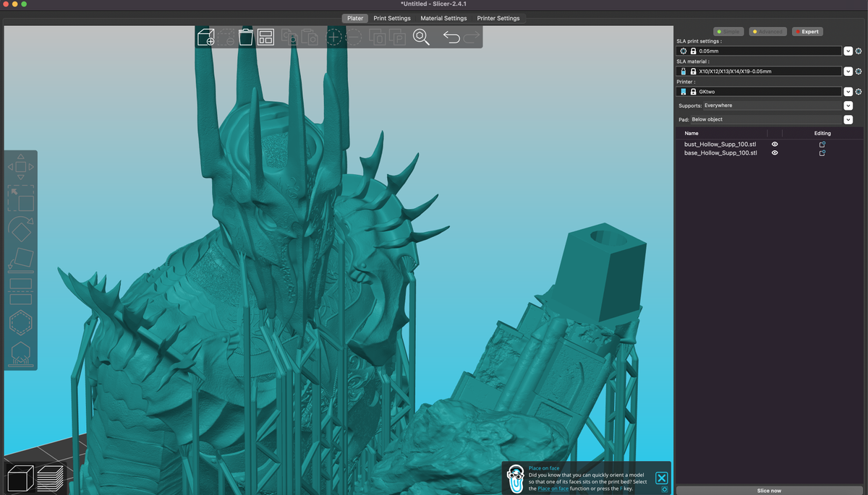Click the Undo arrow icon
The width and height of the screenshot is (868, 495).
point(451,37)
